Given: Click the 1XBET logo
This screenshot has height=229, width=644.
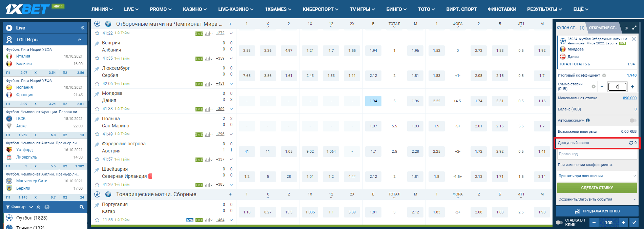Looking at the screenshot, I should click(27, 9).
